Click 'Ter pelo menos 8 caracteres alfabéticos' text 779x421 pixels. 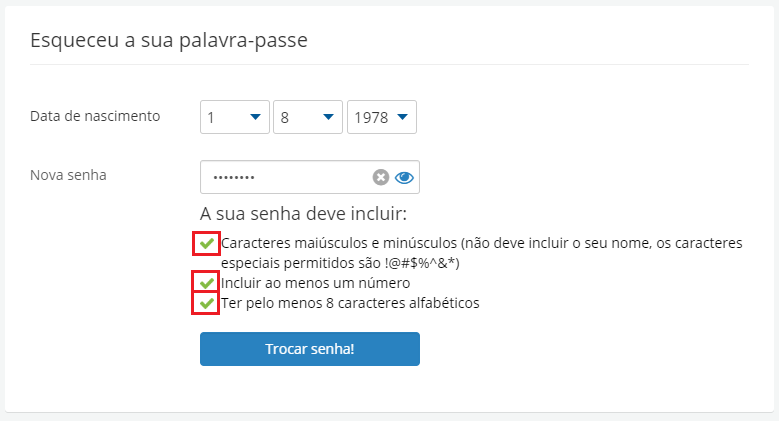tap(350, 303)
